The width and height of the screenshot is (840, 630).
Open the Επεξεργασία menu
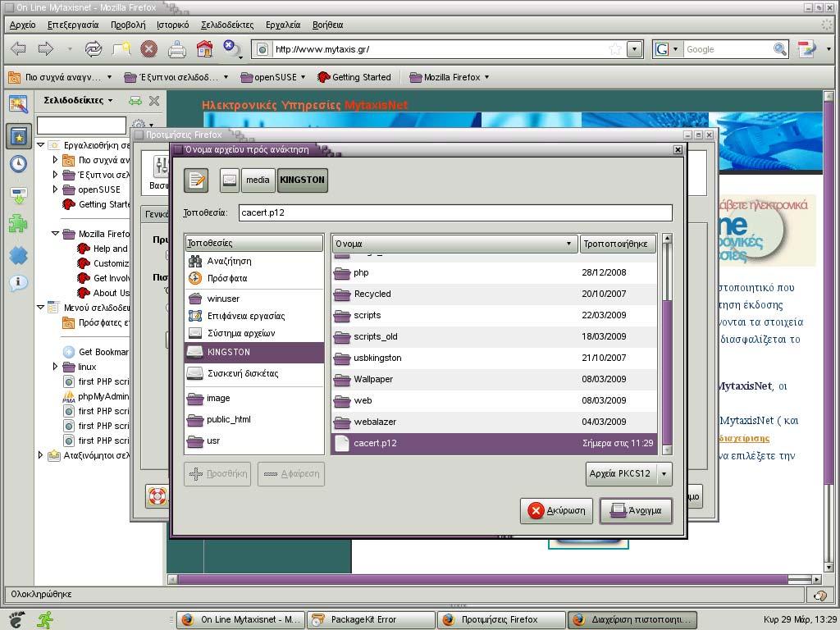(73, 25)
